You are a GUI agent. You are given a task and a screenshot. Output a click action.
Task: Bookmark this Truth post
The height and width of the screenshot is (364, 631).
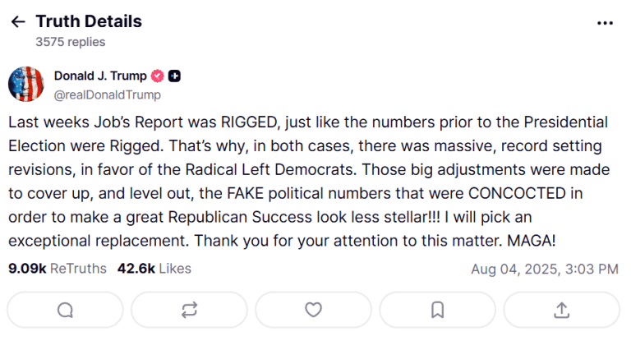click(437, 310)
